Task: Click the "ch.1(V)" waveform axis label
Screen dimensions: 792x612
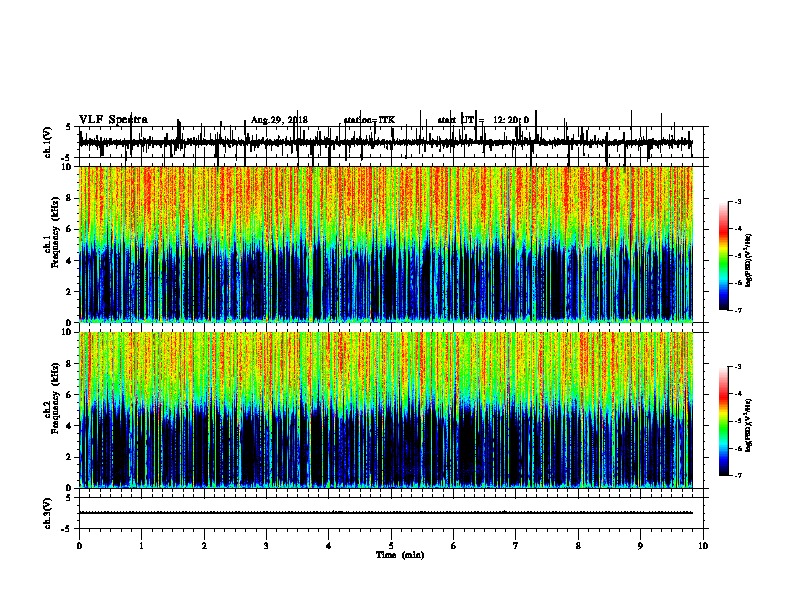Action: pyautogui.click(x=47, y=142)
